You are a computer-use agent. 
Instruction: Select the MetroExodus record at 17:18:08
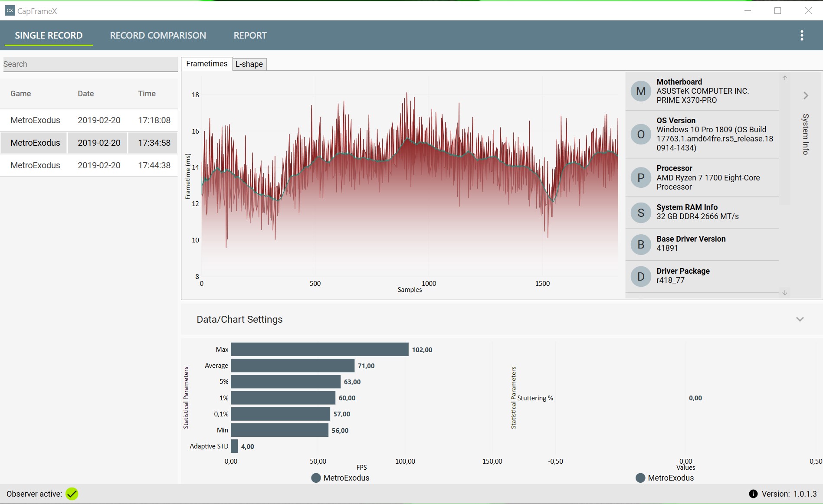pos(89,120)
